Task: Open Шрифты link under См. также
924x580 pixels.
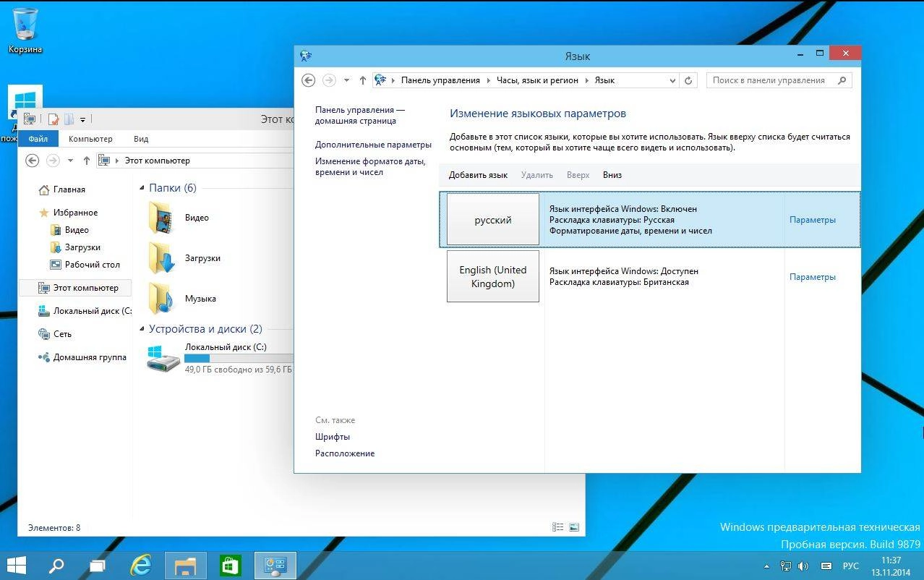Action: point(333,437)
